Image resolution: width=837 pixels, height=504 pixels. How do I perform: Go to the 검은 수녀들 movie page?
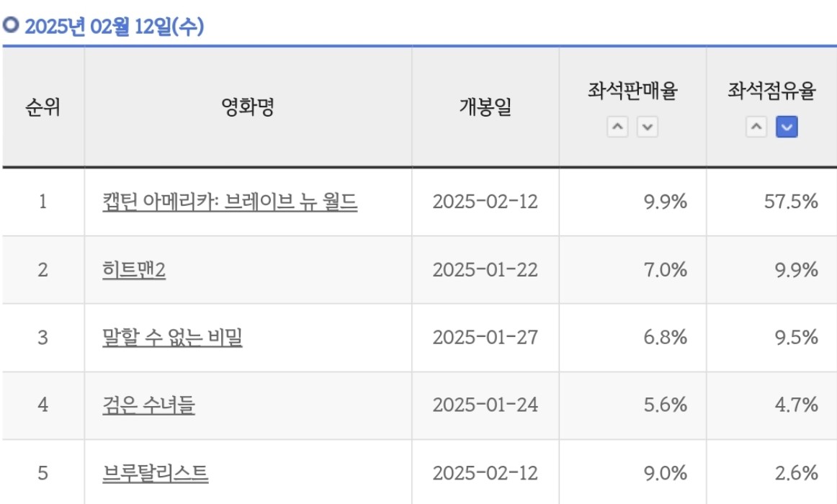click(148, 405)
